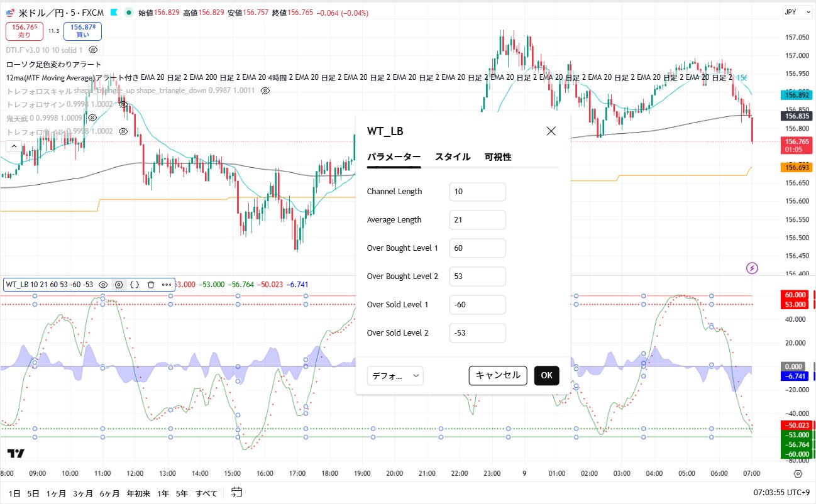Unhide the 鬼天底 indicator
This screenshot has height=504, width=816.
coord(92,118)
